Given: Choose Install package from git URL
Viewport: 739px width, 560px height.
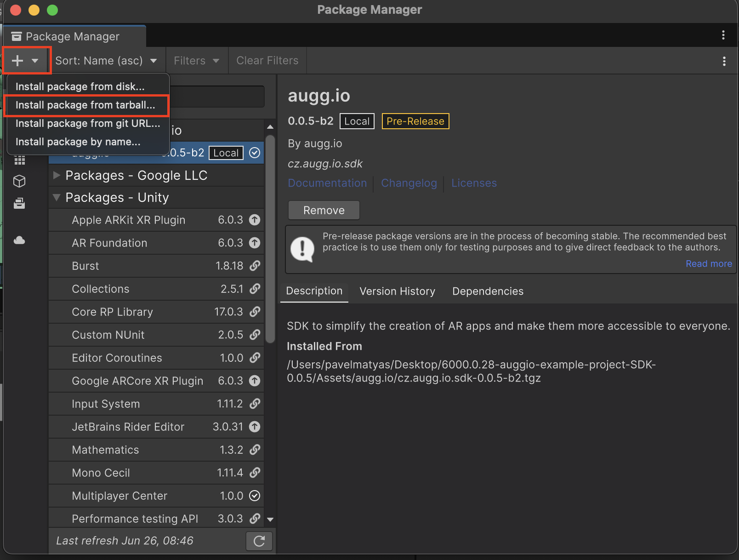Looking at the screenshot, I should [88, 123].
